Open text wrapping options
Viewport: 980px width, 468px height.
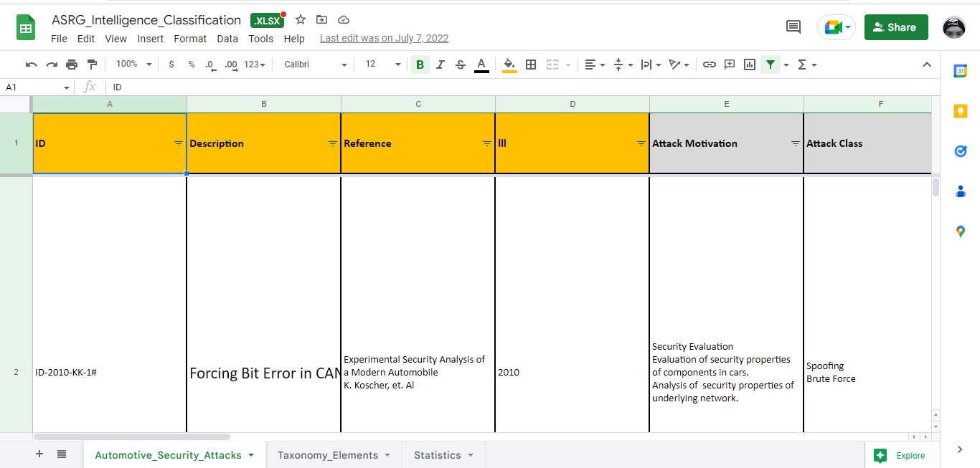pyautogui.click(x=651, y=65)
